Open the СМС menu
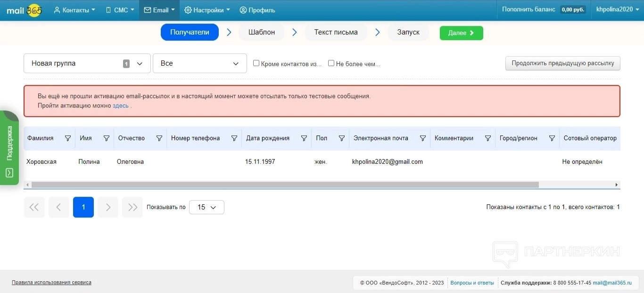Viewport: 644px width, 293px height. [120, 10]
